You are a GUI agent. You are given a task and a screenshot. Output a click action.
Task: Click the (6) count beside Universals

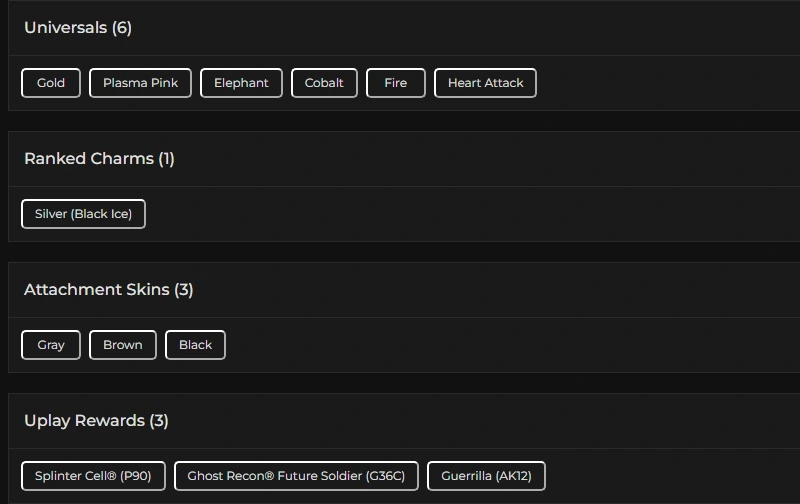(x=122, y=28)
